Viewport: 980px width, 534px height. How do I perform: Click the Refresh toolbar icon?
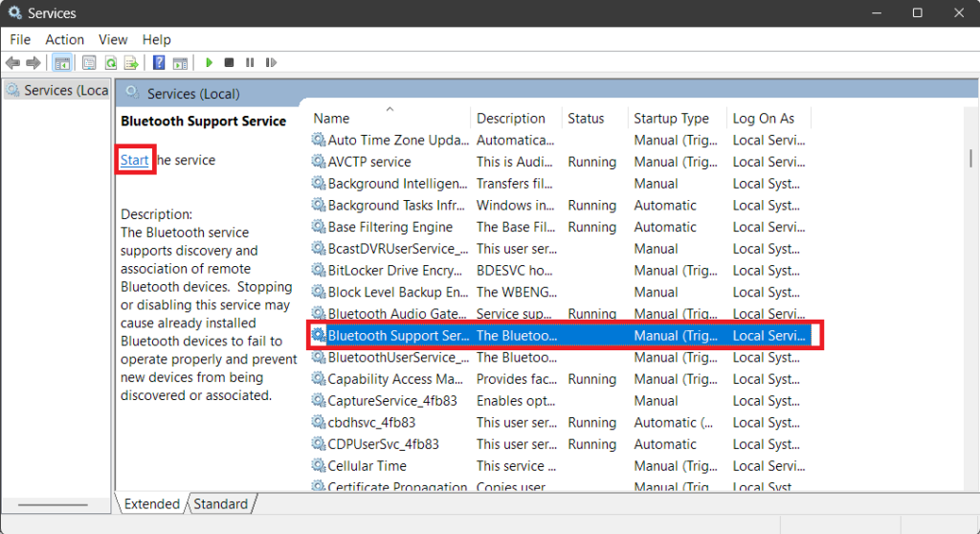(x=110, y=63)
